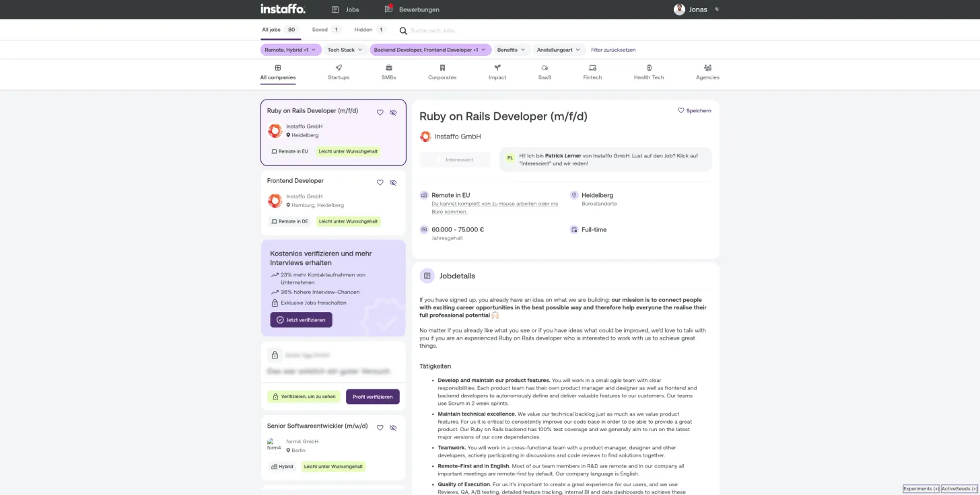Hide the Ruby on Rails Developer job card
The image size is (980, 495).
[393, 112]
